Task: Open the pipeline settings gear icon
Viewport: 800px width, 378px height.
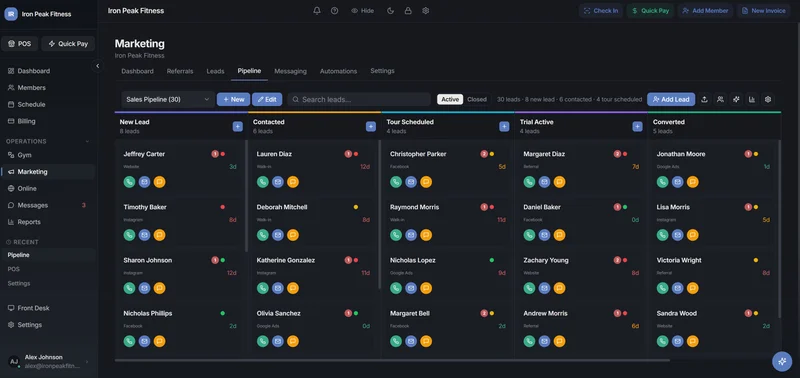Action: [767, 99]
